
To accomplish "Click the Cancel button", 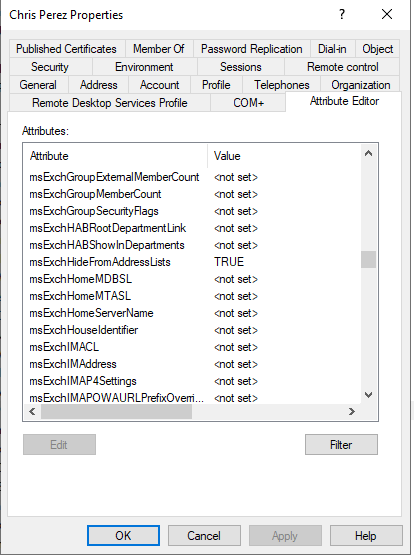I will (204, 536).
